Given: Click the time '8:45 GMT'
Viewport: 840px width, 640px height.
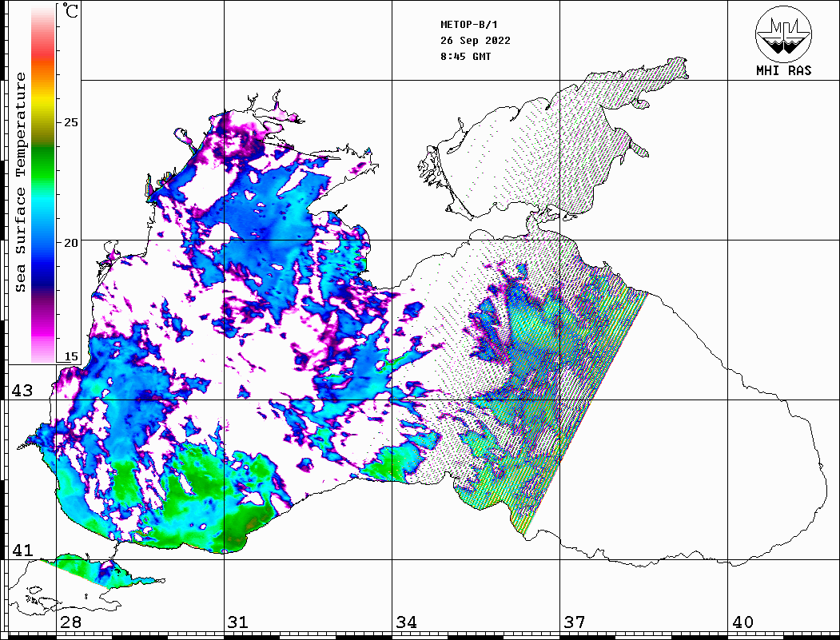Looking at the screenshot, I should tap(465, 57).
